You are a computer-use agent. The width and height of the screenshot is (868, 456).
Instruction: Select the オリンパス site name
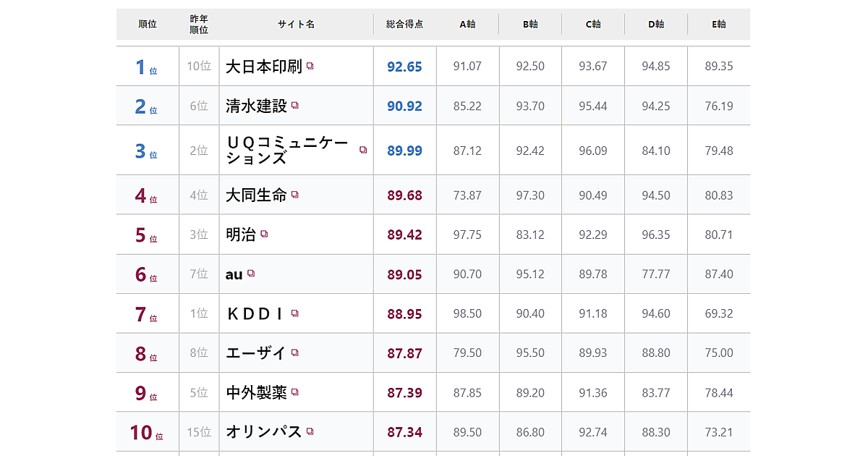(x=263, y=432)
